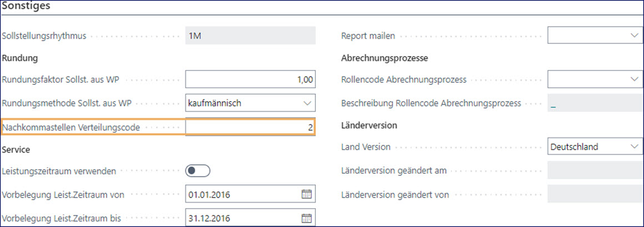The image size is (644, 227).
Task: Click the Nachkommastellen Verteilungscode label
Action: tap(71, 128)
